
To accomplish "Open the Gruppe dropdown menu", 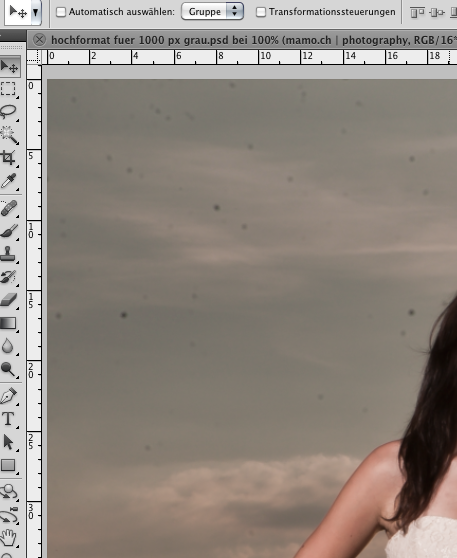I will (212, 11).
